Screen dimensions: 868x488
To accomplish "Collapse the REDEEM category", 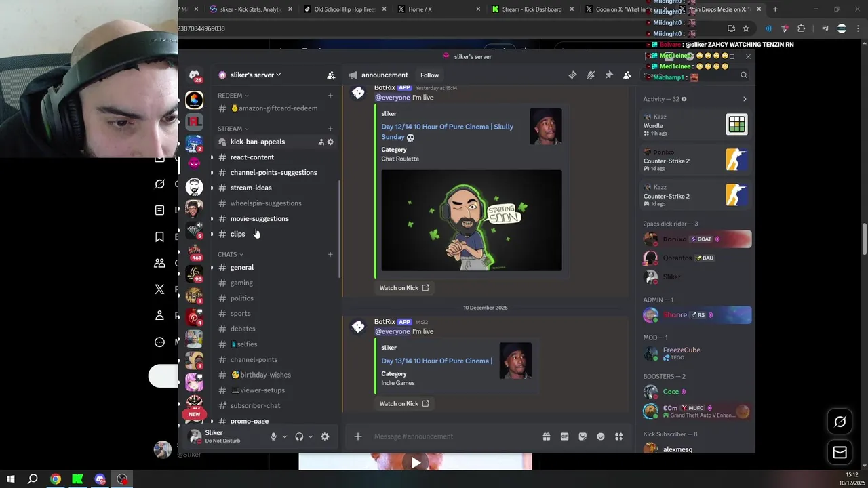I will tap(233, 96).
